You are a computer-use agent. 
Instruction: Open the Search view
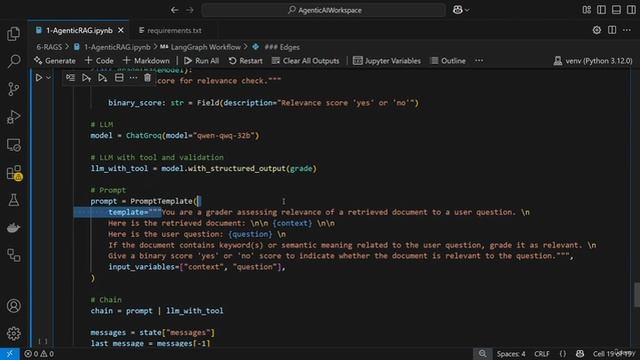[13, 61]
